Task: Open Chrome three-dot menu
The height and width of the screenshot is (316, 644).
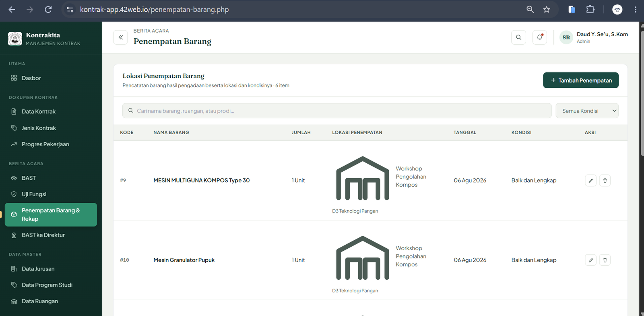Action: point(636,9)
